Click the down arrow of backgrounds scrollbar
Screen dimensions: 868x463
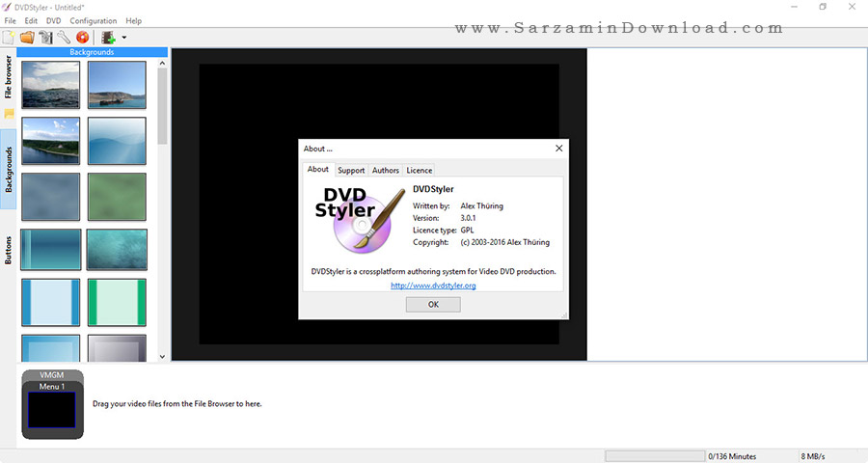coord(162,357)
